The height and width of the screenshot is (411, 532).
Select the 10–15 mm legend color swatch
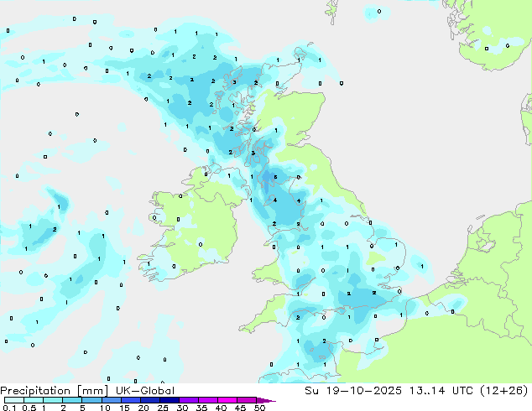pos(111,400)
